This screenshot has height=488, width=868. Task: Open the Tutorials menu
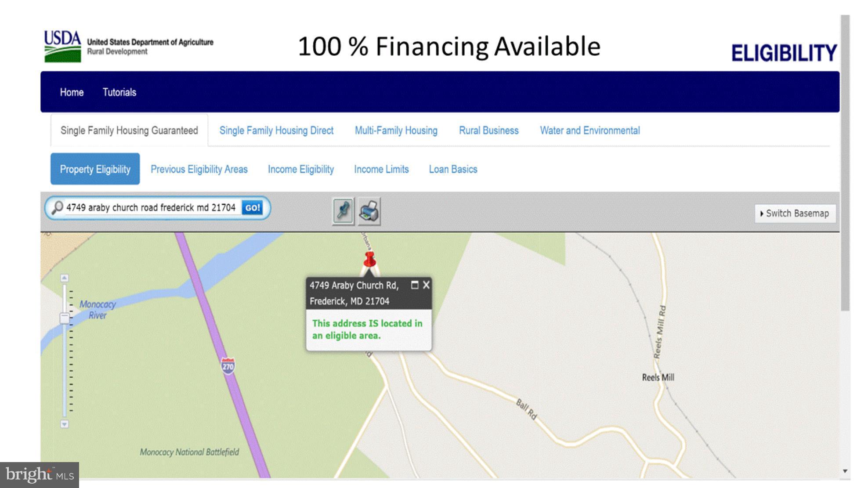[x=119, y=92]
